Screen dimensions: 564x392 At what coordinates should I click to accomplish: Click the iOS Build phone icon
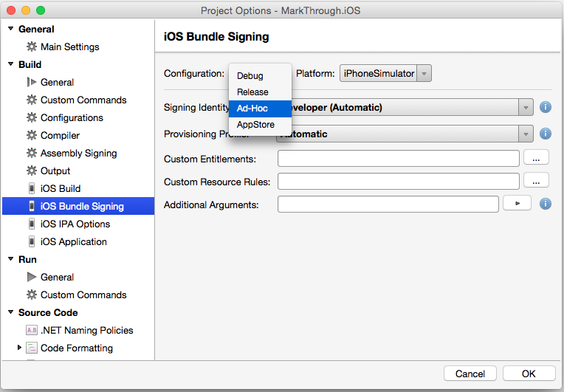(31, 188)
